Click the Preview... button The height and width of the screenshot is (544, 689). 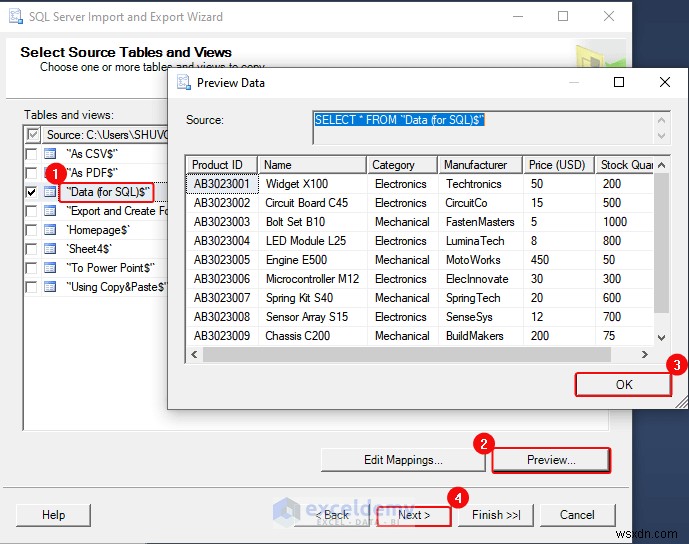(551, 460)
